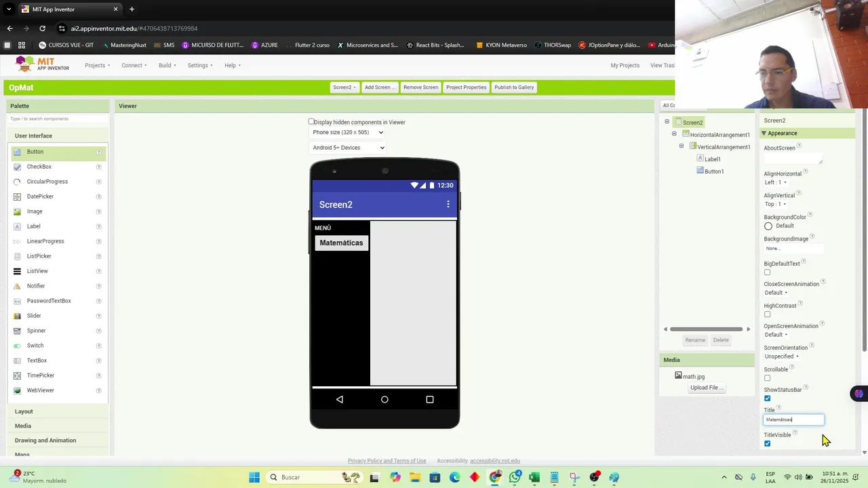Choose the LinearProgress palette icon
Viewport: 868px width, 488px height.
18,241
